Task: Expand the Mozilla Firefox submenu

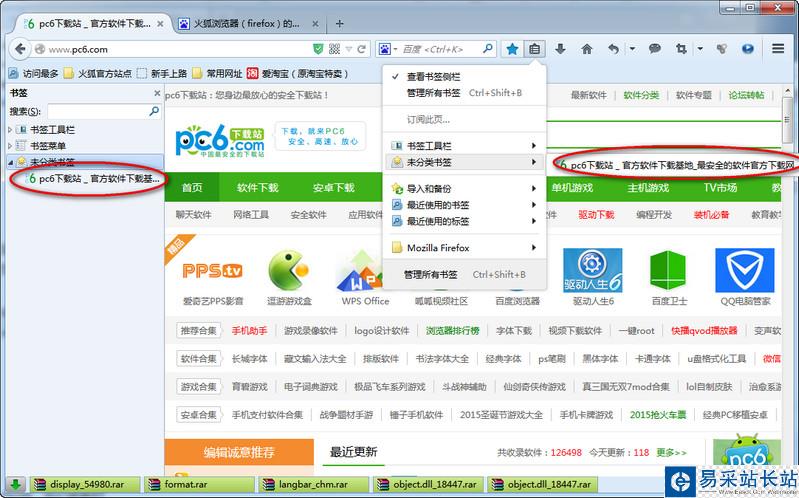Action: [x=465, y=248]
